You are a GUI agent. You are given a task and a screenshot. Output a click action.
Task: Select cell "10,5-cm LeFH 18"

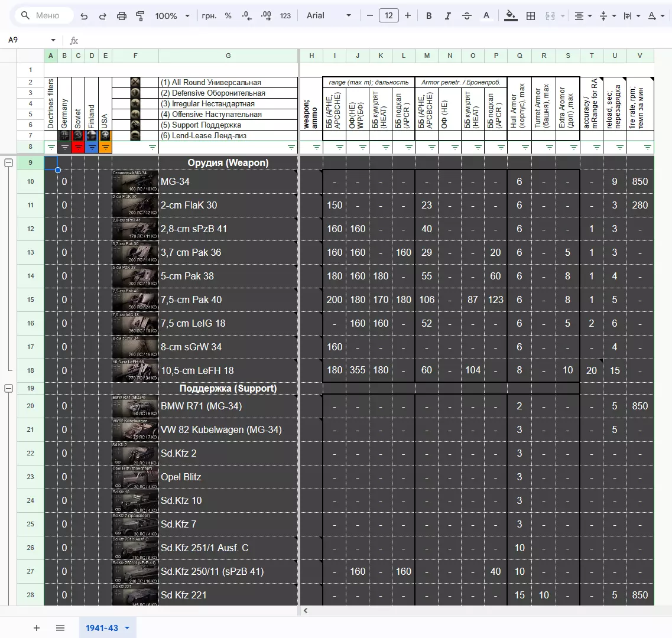click(228, 370)
